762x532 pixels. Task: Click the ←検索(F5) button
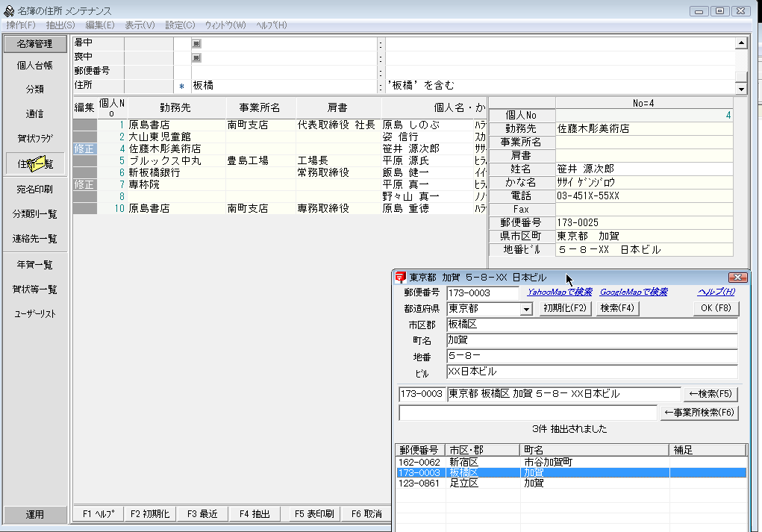711,394
